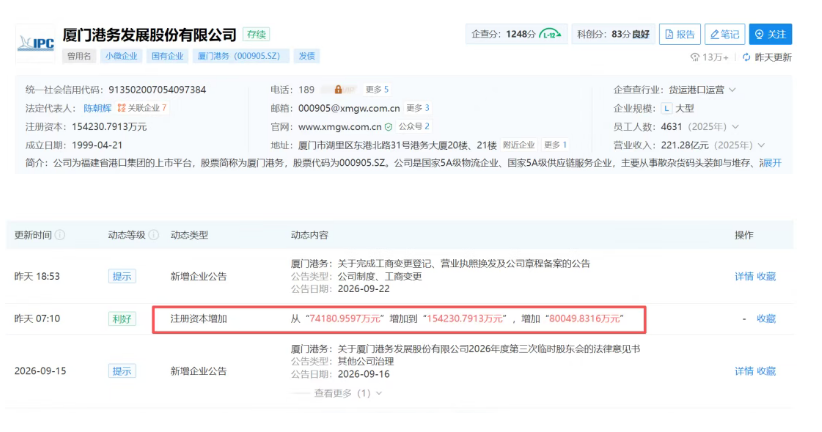Click the 科创分 83分 score badge
This screenshot has height=432, width=822.
tap(613, 34)
